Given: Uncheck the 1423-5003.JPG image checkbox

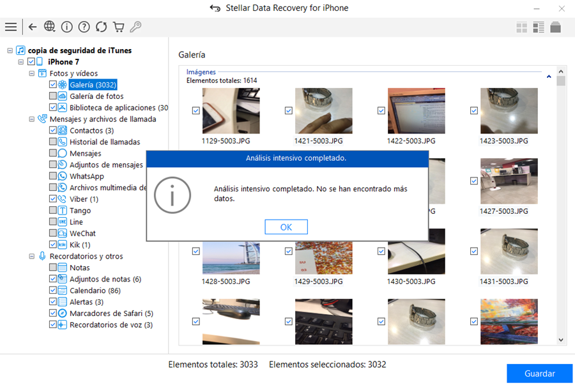Looking at the screenshot, I should tap(474, 111).
